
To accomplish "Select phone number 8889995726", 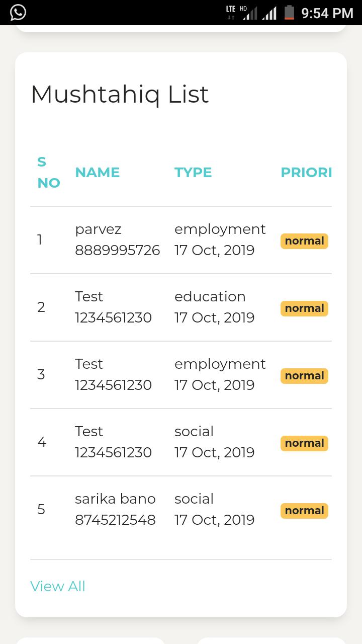I will [118, 250].
